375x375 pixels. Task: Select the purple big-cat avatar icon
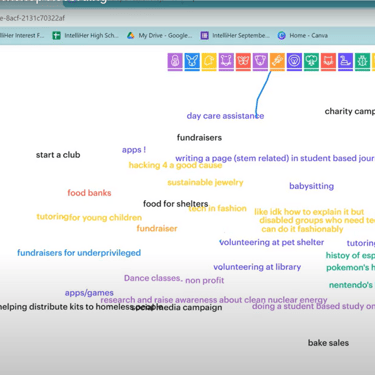tap(226, 62)
